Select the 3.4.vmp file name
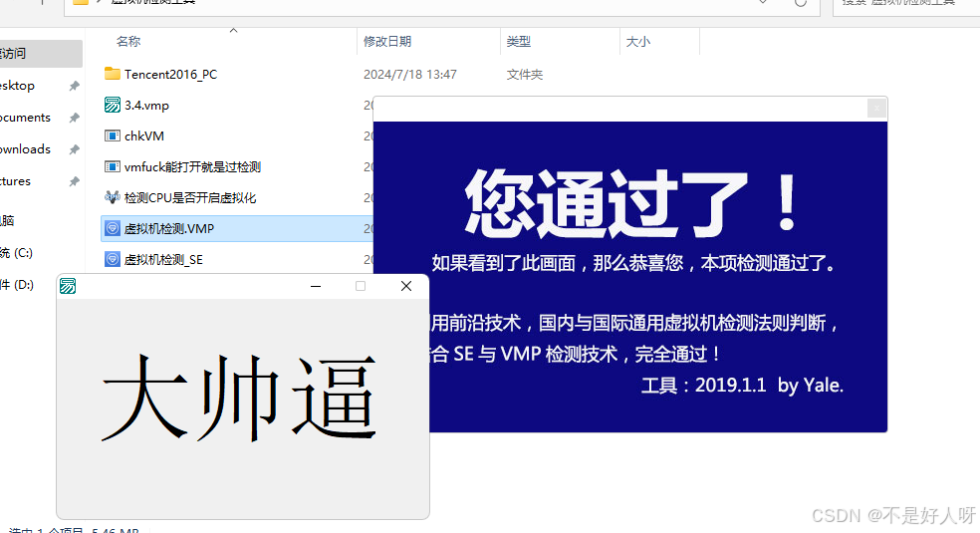The width and height of the screenshot is (980, 533). 146,105
